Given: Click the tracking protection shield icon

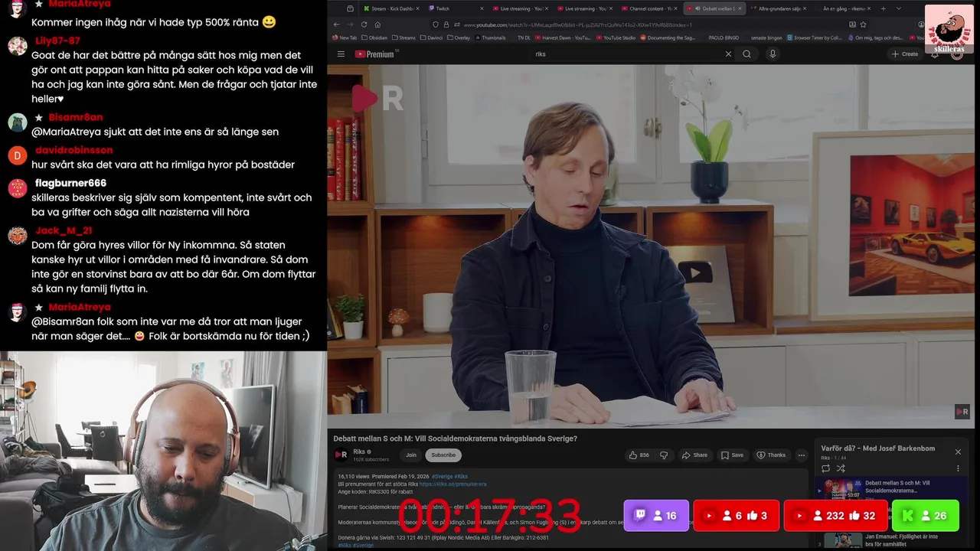Looking at the screenshot, I should 436,24.
